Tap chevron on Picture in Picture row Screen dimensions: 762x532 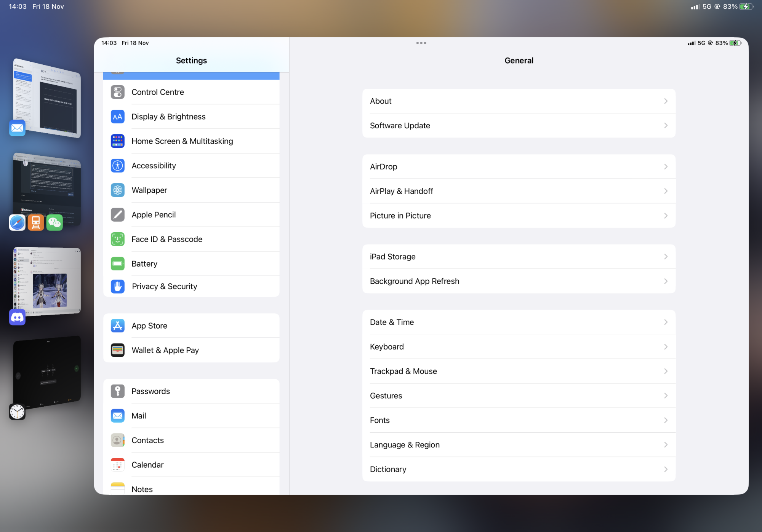(x=666, y=216)
